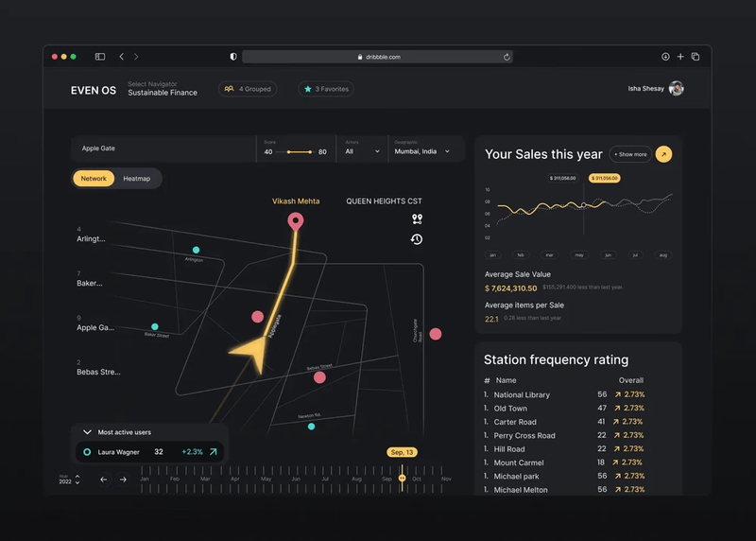Screen dimensions: 756x541
Task: Open the 3 Favorites pill
Action: 326,89
